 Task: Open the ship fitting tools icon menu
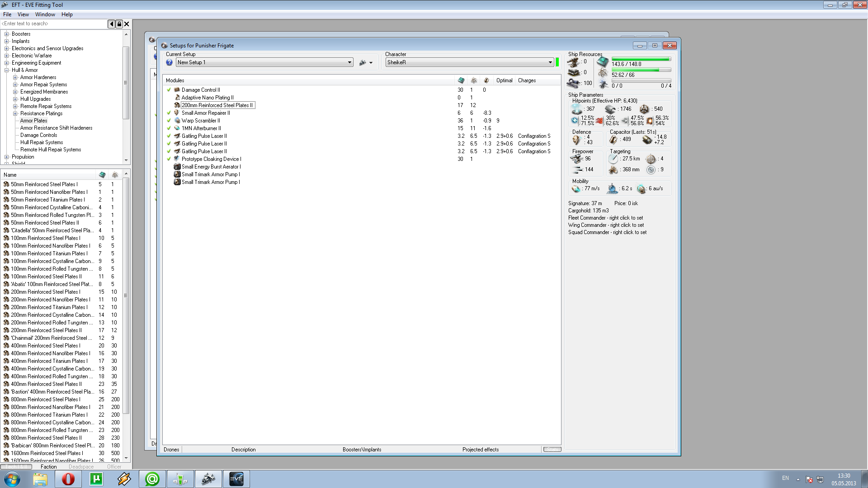pos(366,63)
